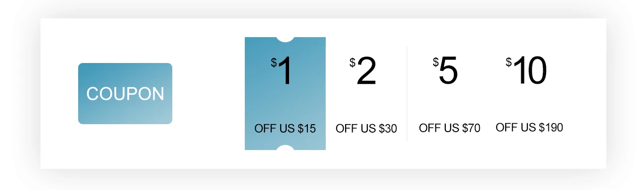
Task: Click the digit 0 in the $10 coupon
Action: coord(537,71)
